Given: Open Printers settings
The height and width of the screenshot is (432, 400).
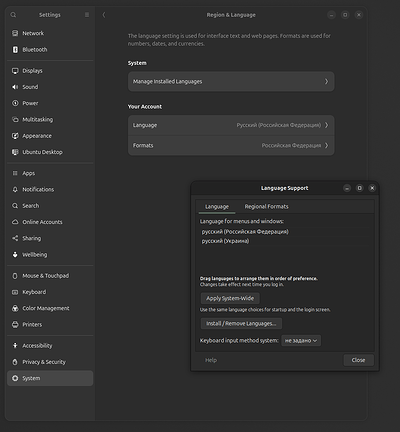Looking at the screenshot, I should pos(50,324).
